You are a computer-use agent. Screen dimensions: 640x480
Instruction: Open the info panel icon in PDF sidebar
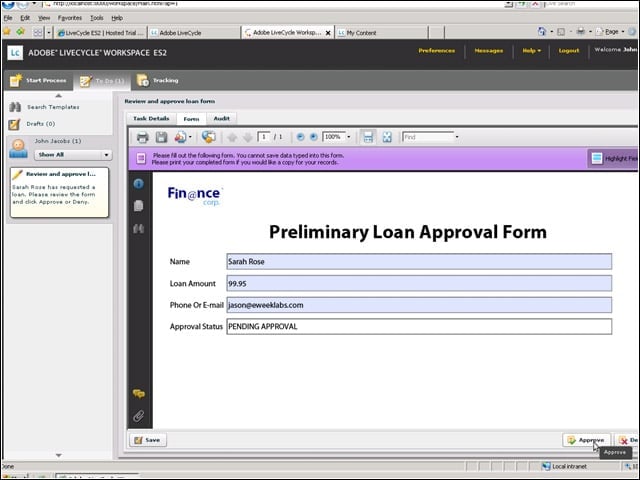click(138, 184)
